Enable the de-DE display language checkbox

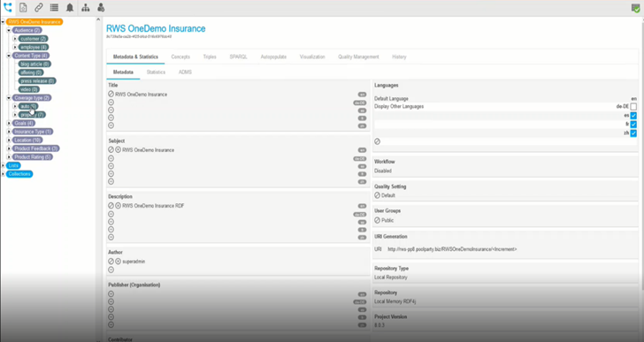(x=633, y=107)
